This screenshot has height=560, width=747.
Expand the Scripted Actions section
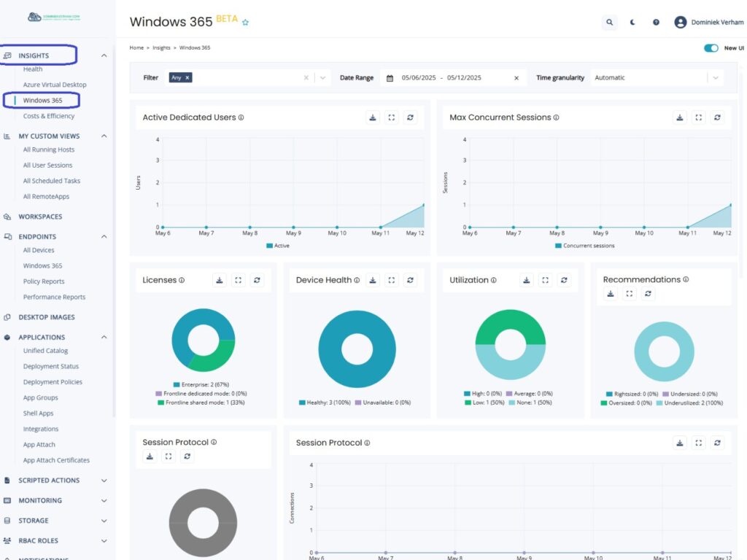(x=104, y=481)
